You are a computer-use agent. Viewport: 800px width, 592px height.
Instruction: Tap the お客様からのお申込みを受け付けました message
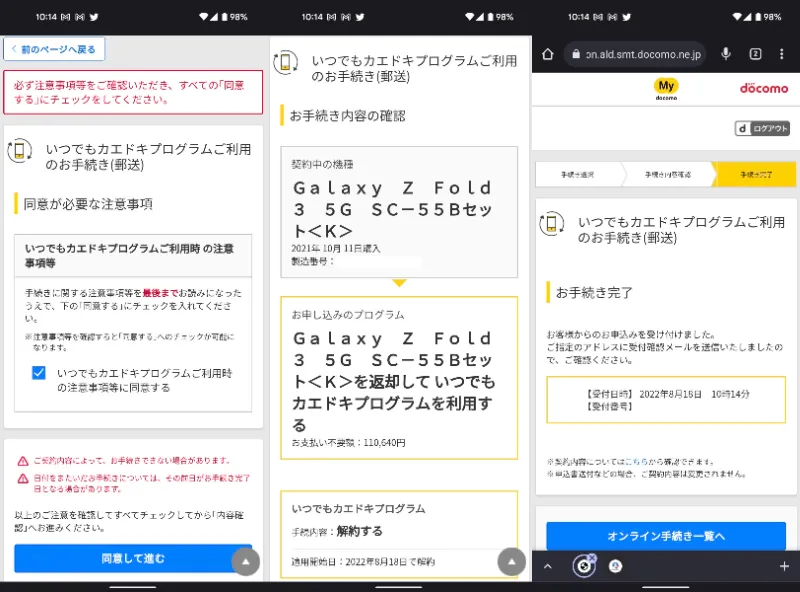pyautogui.click(x=631, y=334)
